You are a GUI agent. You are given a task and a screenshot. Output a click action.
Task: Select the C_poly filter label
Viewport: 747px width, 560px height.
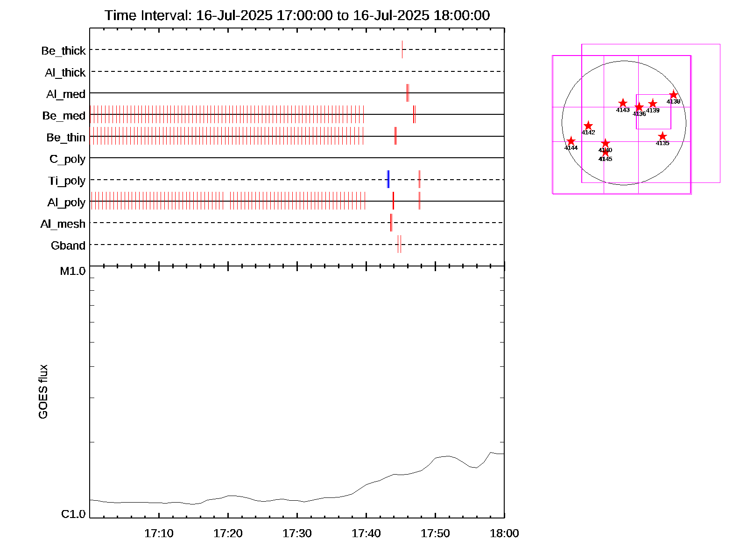pos(67,159)
